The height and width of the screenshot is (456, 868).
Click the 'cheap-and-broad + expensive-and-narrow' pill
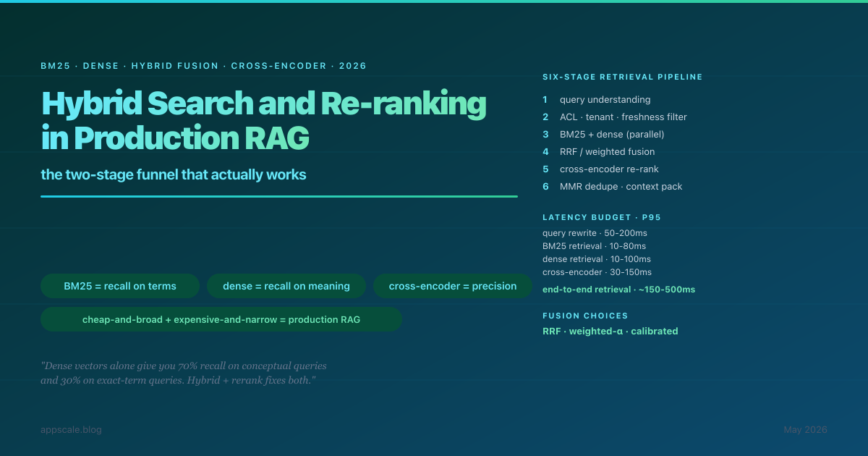click(221, 319)
